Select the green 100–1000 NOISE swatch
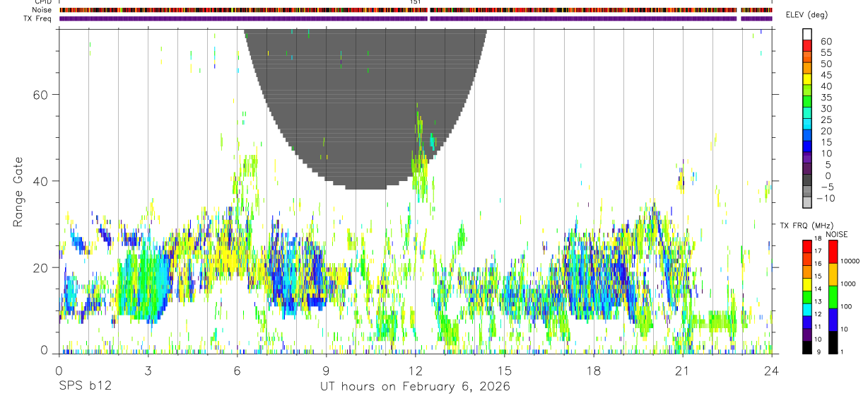Image resolution: width=868 pixels, height=401 pixels. (833, 296)
